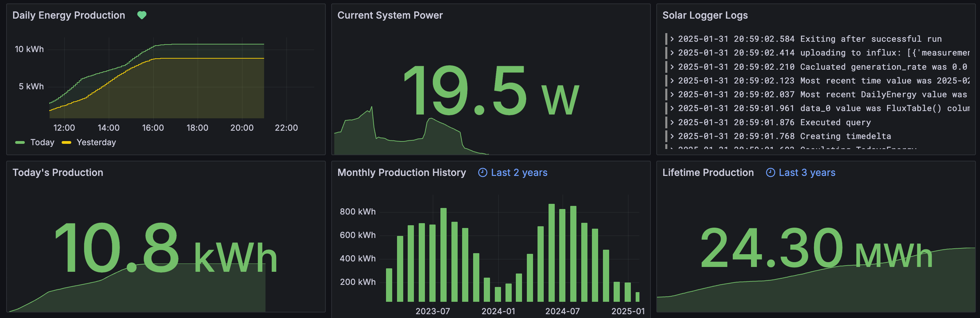Toggle the Today series in legend
The image size is (980, 318).
42,142
